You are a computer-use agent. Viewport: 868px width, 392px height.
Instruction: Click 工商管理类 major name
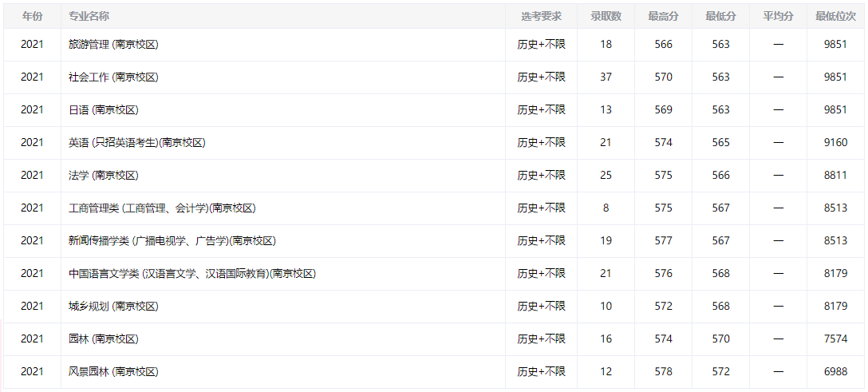(162, 208)
